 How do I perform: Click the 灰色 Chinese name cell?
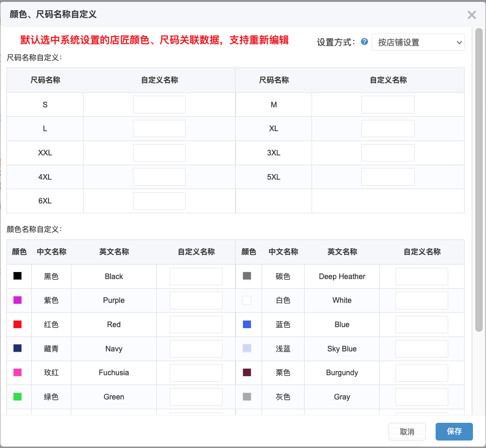pyautogui.click(x=283, y=397)
